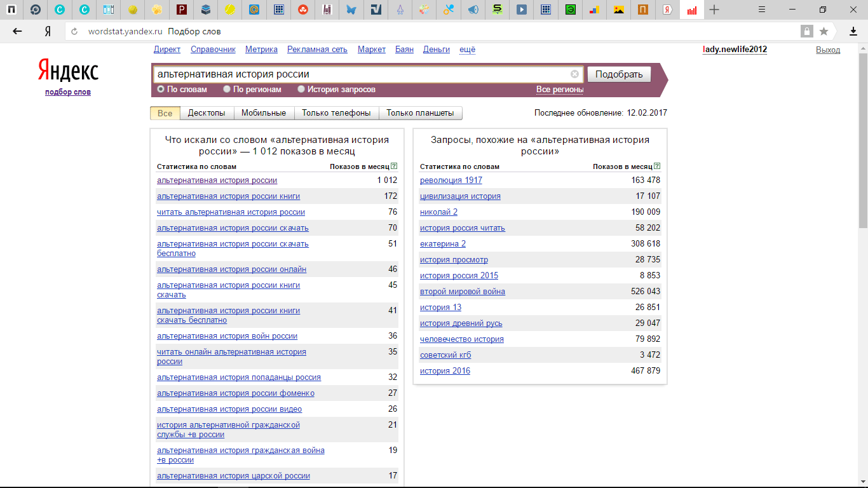Go back with the browser back arrow
Screen dimensions: 868x488
click(x=17, y=31)
